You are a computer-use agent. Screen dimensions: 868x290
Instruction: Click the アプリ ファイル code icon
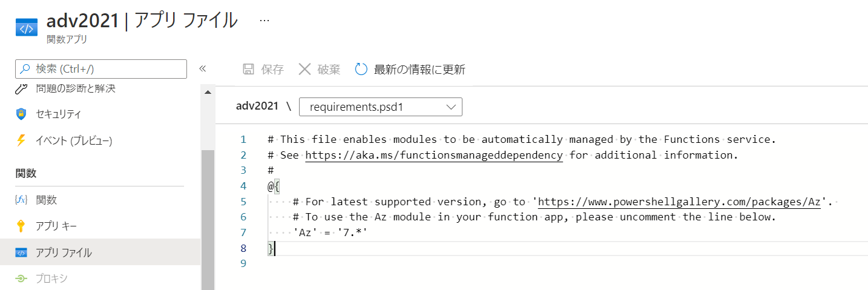point(21,252)
